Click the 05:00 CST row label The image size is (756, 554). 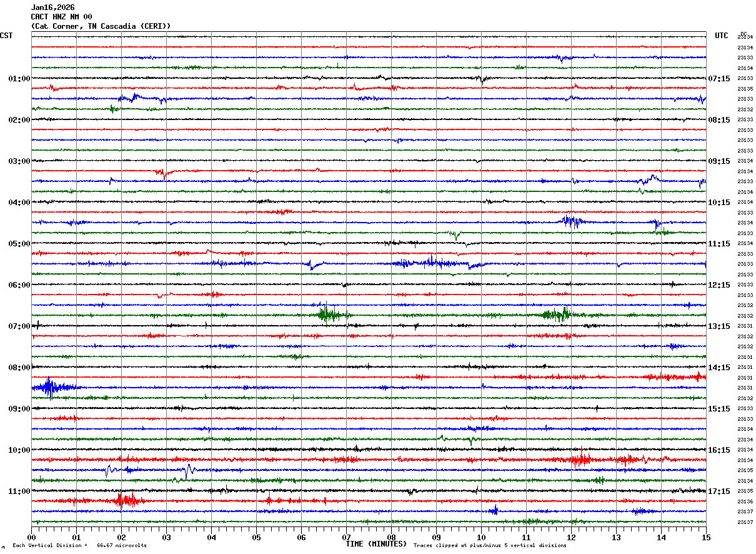tap(19, 244)
